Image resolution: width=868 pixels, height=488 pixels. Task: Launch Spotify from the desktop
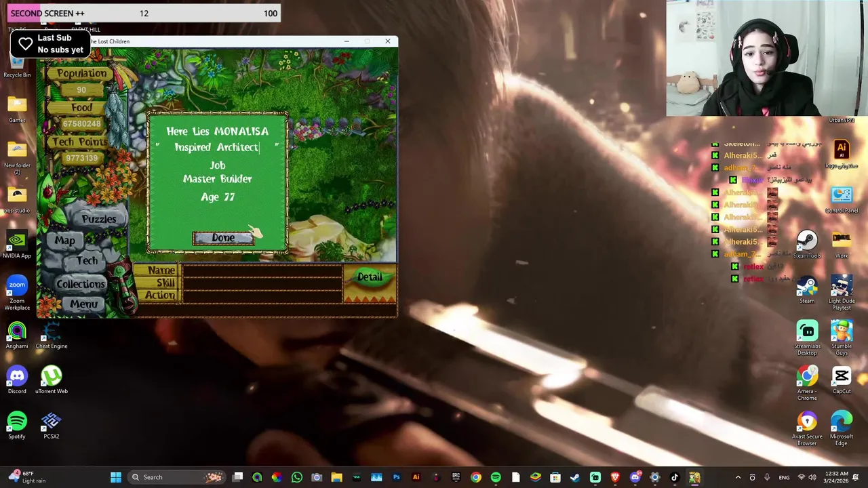[17, 426]
